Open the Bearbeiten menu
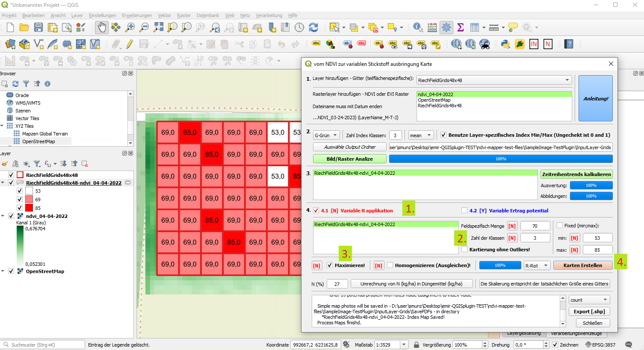The image size is (644, 350). (x=33, y=15)
